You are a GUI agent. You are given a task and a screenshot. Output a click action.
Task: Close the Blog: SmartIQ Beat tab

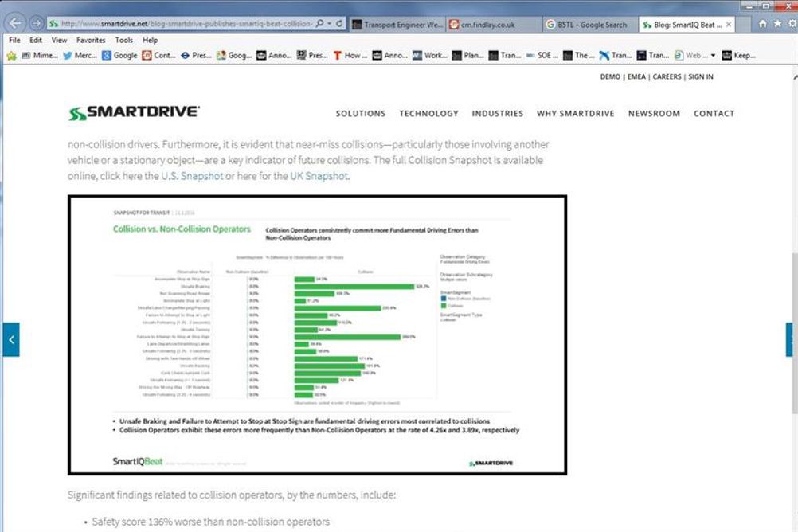(729, 25)
